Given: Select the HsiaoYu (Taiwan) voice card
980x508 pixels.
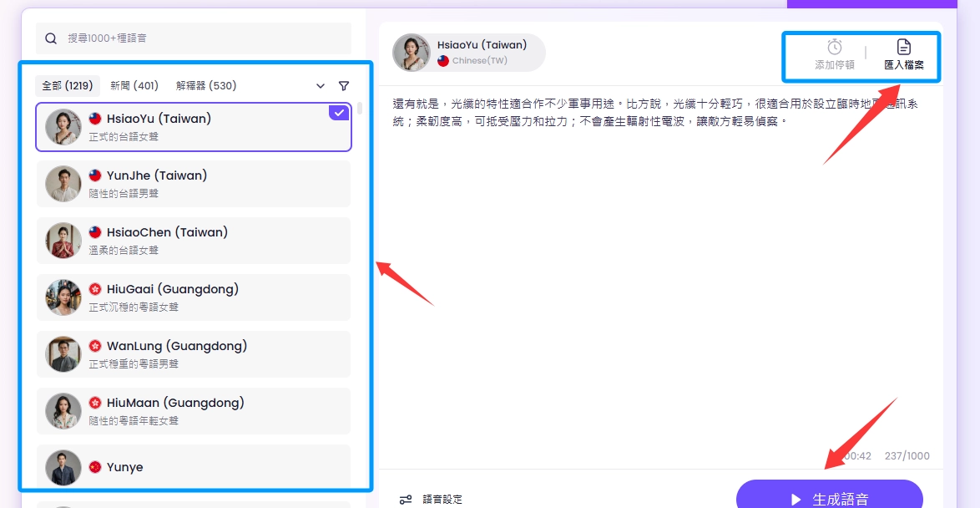Looking at the screenshot, I should (x=194, y=127).
